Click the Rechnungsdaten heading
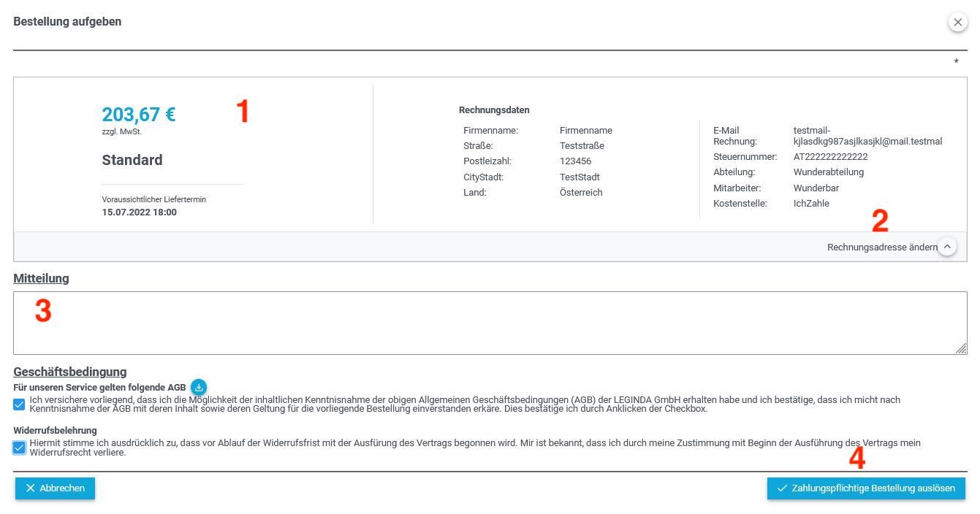This screenshot has width=980, height=514. coord(494,110)
